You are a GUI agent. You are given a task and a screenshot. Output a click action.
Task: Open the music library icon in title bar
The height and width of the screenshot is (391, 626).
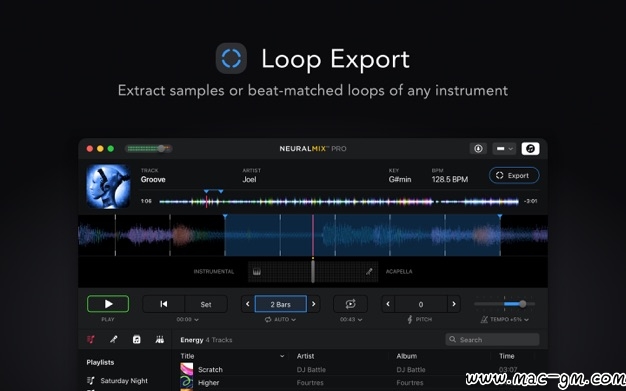click(530, 149)
